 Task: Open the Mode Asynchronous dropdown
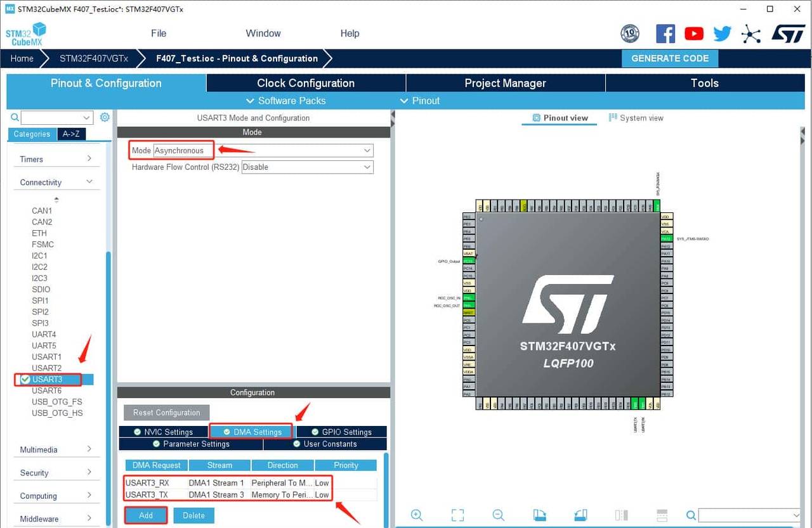tap(368, 150)
